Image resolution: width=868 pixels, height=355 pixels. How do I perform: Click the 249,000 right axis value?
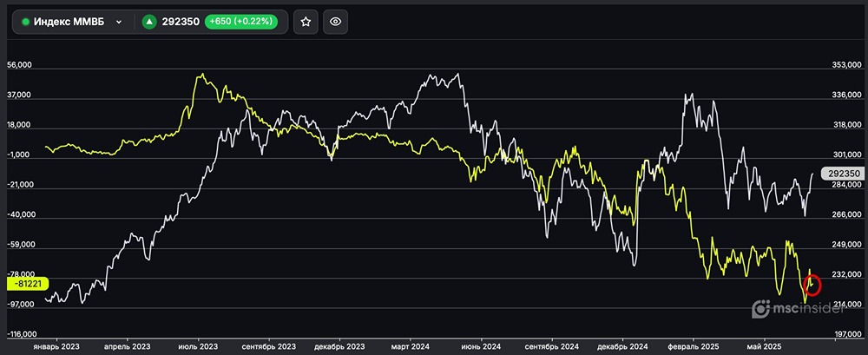(x=847, y=246)
